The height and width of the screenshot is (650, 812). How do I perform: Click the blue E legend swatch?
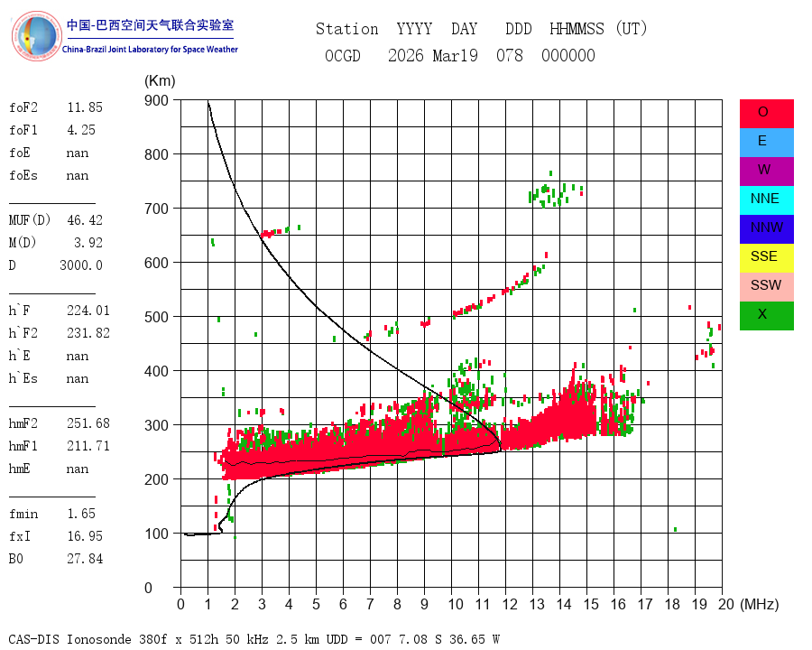pyautogui.click(x=766, y=143)
